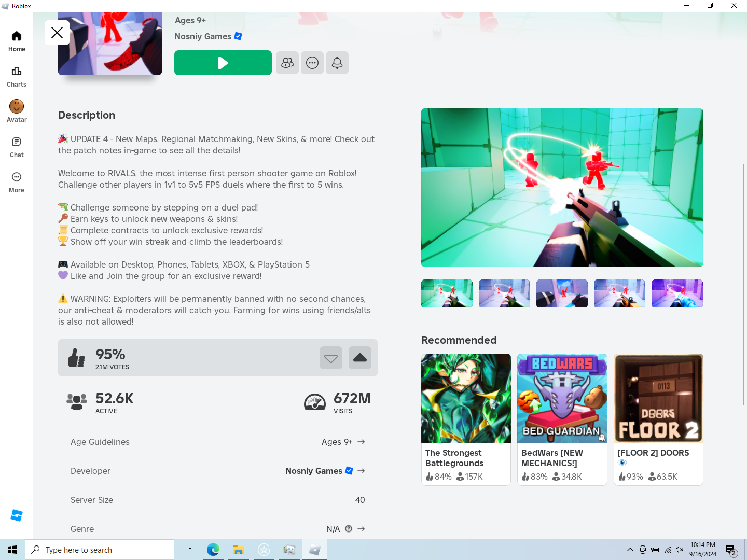Screen dimensions: 747x560
Task: Open Task View on taskbar
Action: click(187, 550)
